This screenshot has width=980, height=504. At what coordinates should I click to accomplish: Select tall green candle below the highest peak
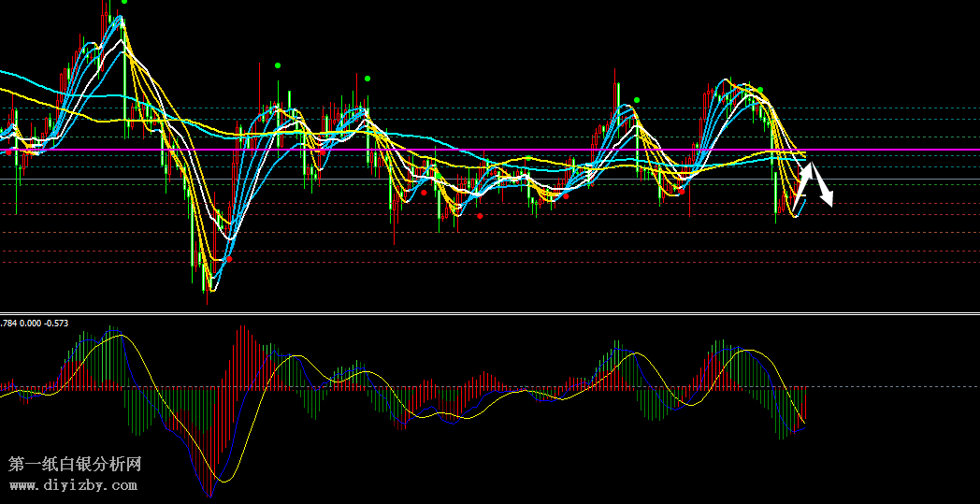tap(123, 86)
